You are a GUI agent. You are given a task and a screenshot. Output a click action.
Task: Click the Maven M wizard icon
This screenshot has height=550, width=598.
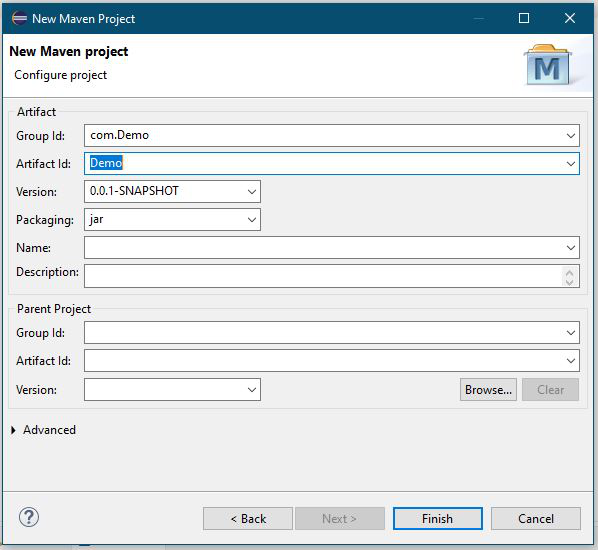pyautogui.click(x=548, y=65)
